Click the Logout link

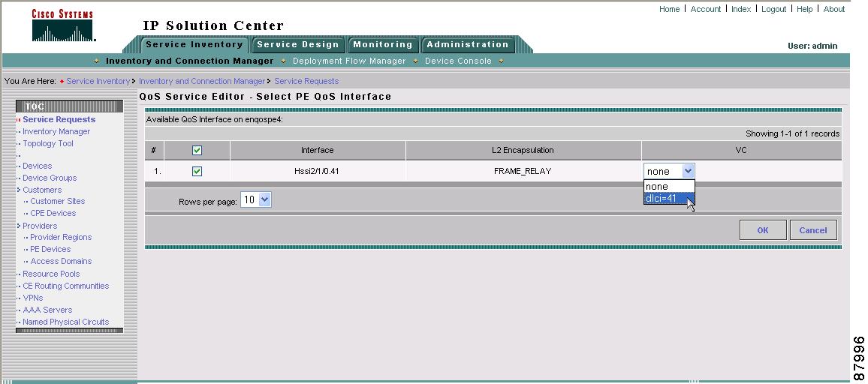pos(774,9)
